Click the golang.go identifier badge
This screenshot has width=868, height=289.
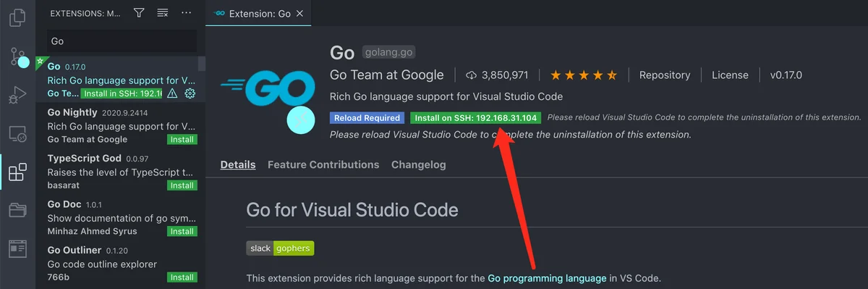click(x=389, y=52)
